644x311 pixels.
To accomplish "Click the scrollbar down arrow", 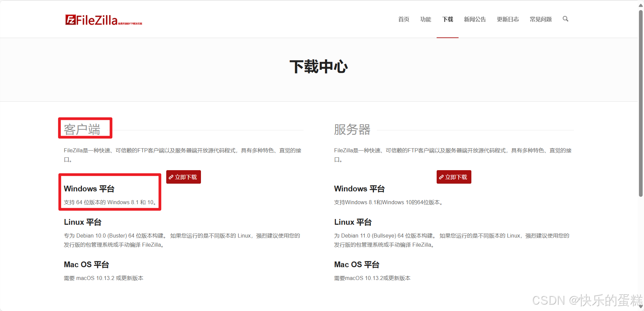I will tap(641, 306).
